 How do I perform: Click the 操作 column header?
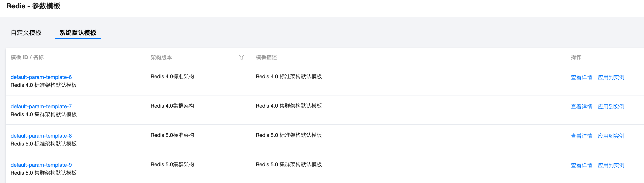click(576, 57)
